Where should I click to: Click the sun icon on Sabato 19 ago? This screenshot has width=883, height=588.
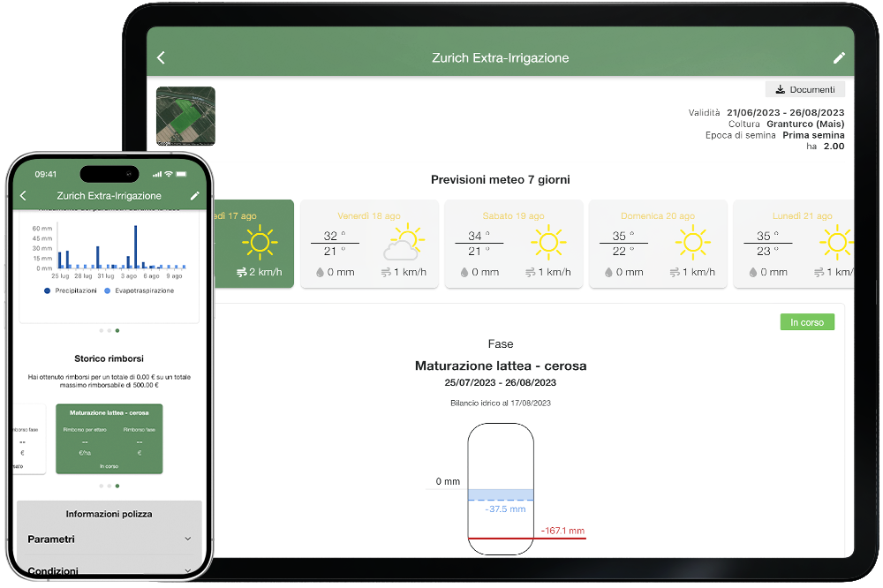point(548,242)
